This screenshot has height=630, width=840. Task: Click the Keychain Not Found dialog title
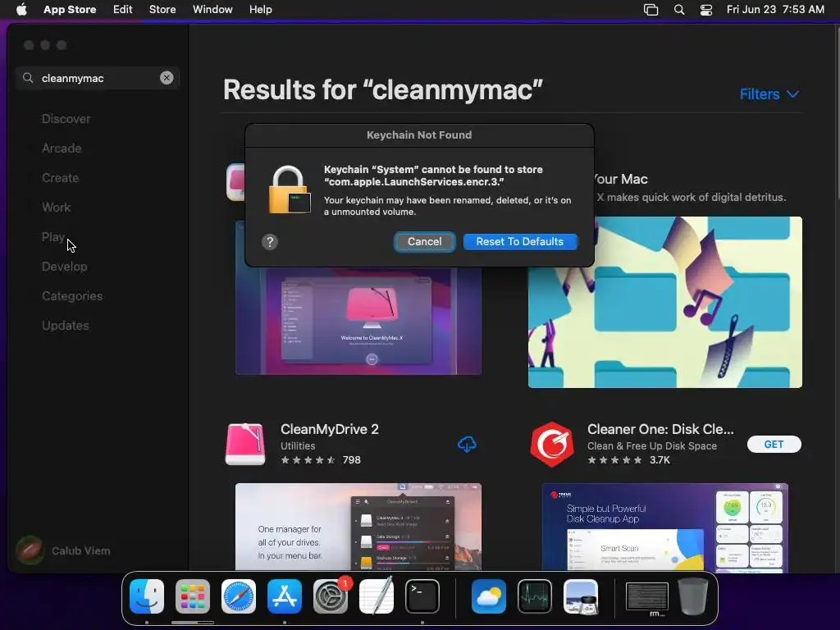click(x=419, y=135)
